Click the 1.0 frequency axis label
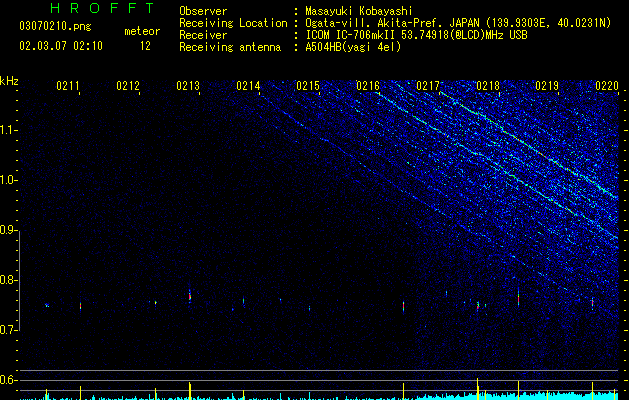The width and height of the screenshot is (629, 400). point(9,180)
